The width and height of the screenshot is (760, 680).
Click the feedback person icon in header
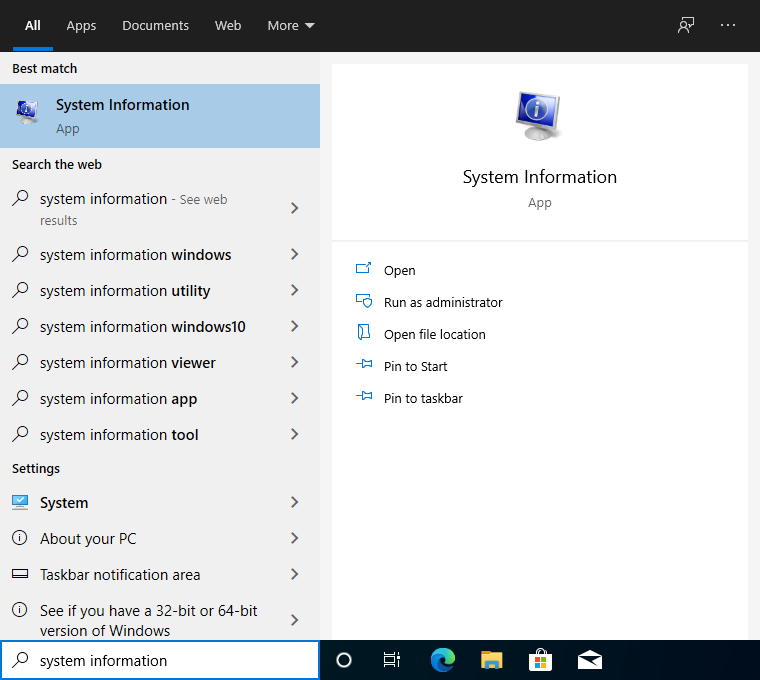tap(686, 25)
